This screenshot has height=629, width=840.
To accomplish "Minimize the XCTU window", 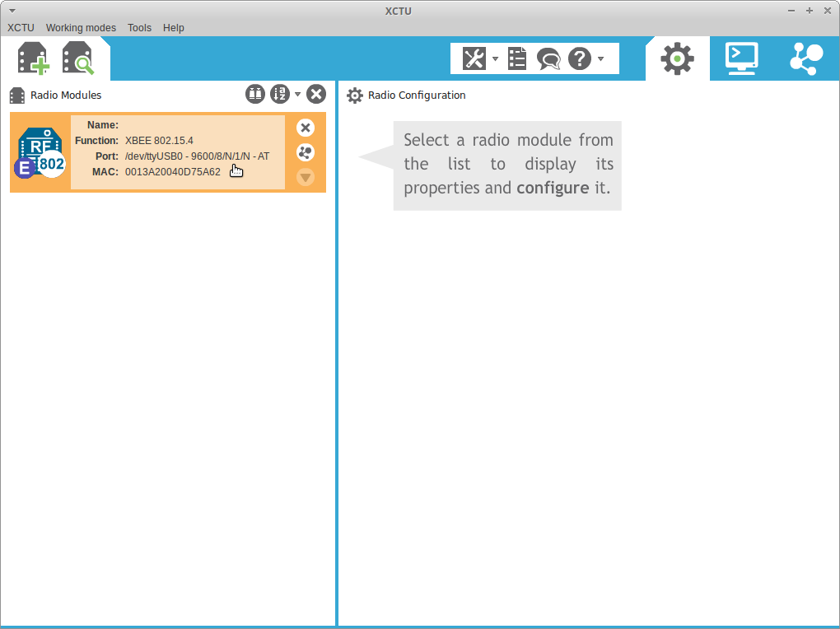I will 791,11.
